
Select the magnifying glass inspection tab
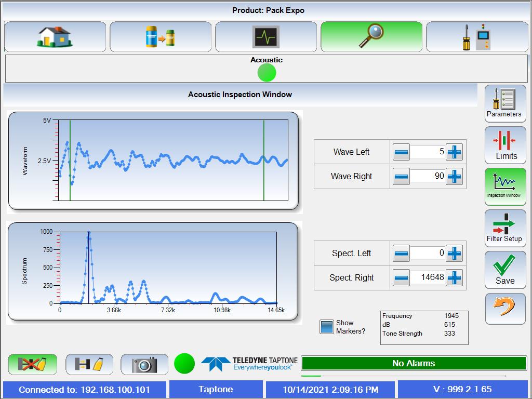371,37
